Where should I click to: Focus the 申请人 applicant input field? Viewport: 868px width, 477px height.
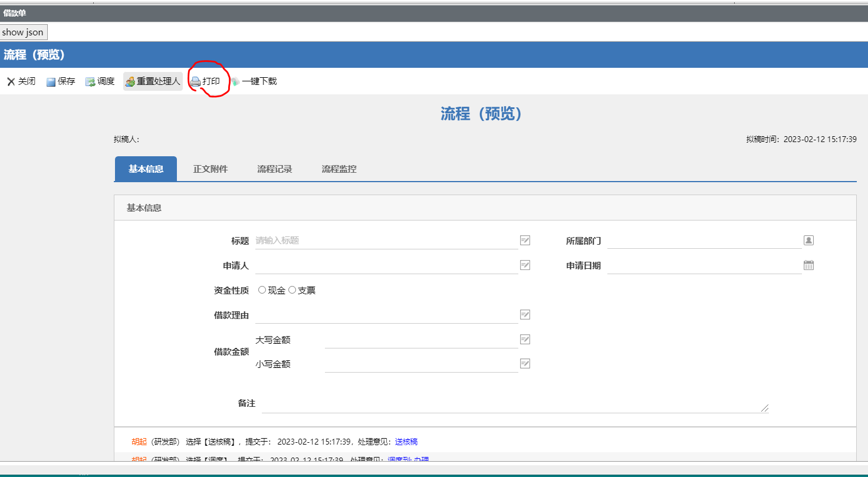(386, 265)
